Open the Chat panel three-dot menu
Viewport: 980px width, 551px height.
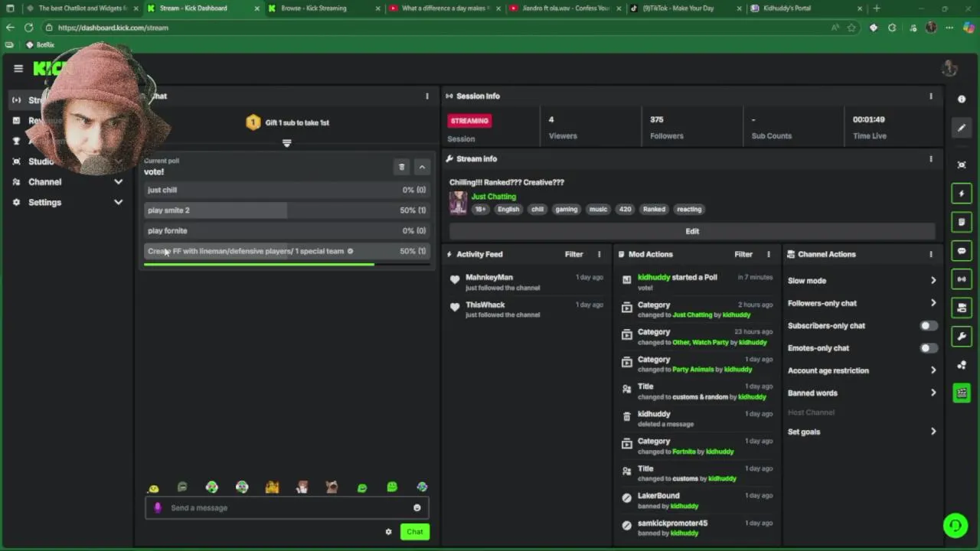point(427,96)
